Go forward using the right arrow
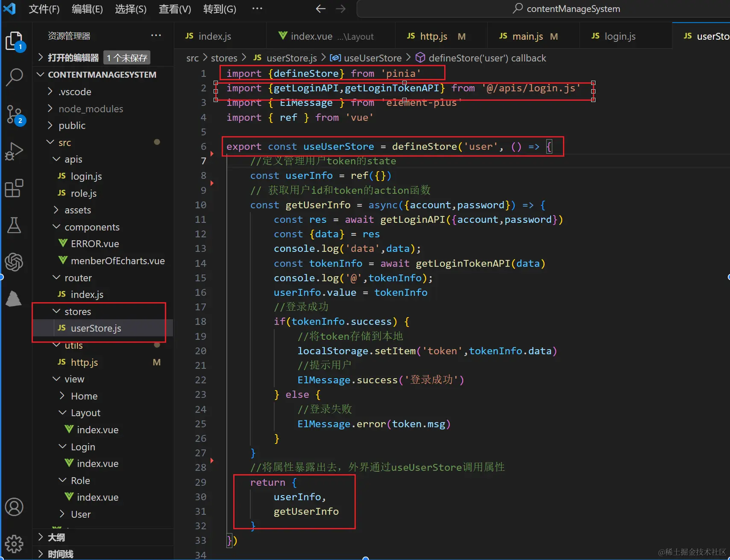The width and height of the screenshot is (730, 560). point(340,9)
